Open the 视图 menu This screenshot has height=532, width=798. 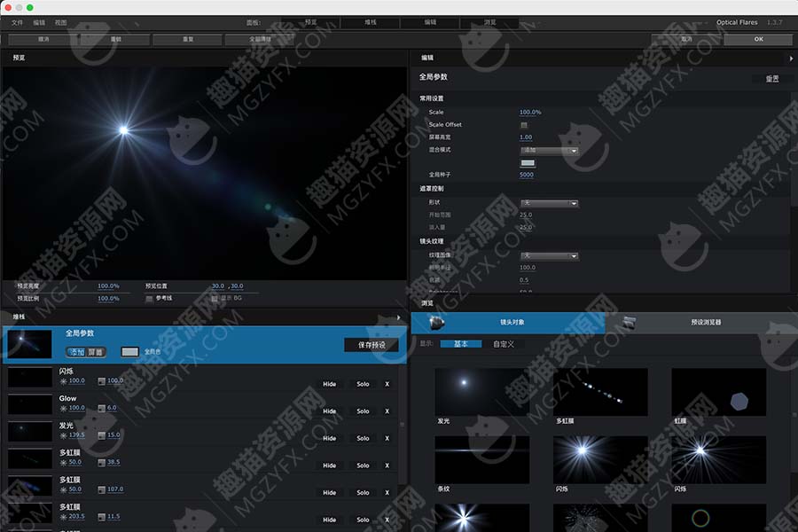click(x=61, y=22)
